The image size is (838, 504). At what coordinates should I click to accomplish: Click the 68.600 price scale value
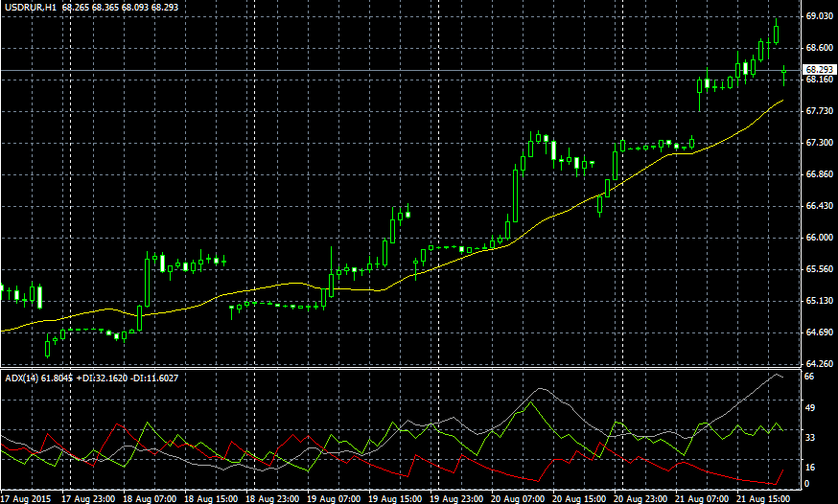819,48
